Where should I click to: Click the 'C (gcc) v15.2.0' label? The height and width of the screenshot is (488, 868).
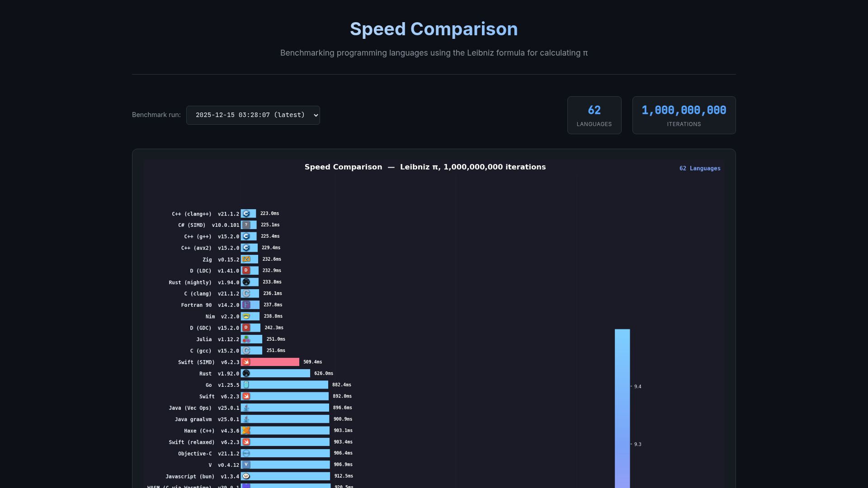pyautogui.click(x=215, y=351)
